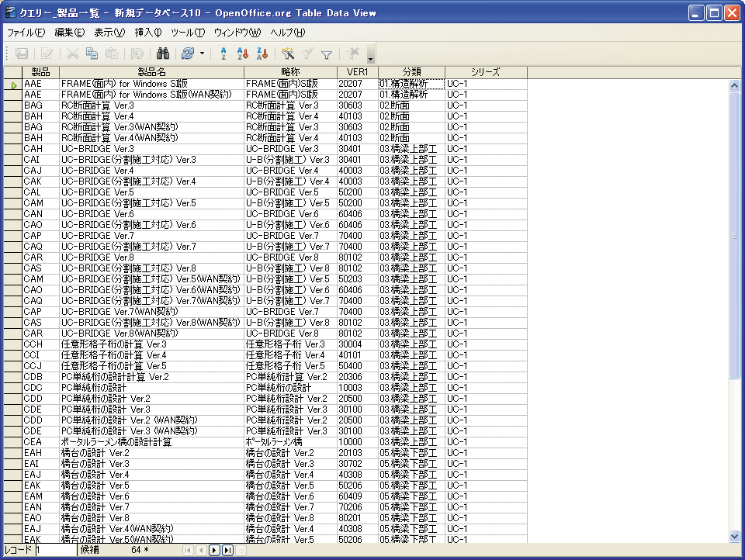Click product code cell 'CDC'
The width and height of the screenshot is (745, 560).
coord(41,388)
